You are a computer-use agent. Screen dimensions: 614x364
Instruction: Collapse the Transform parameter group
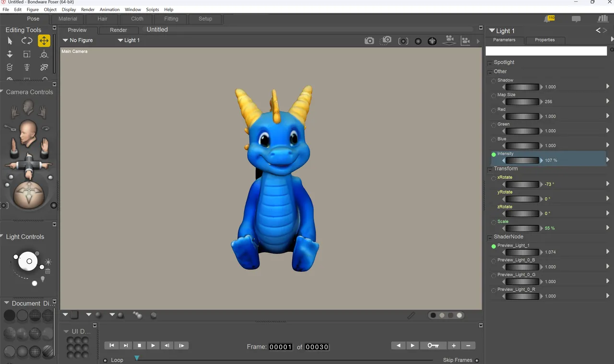(490, 169)
